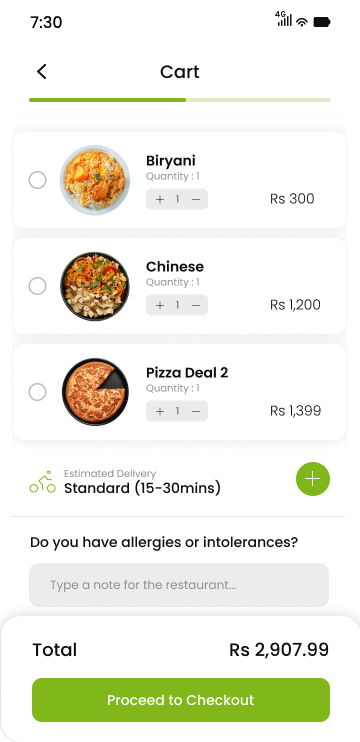The image size is (360, 742).
Task: Click the green round plus button
Action: [x=313, y=479]
